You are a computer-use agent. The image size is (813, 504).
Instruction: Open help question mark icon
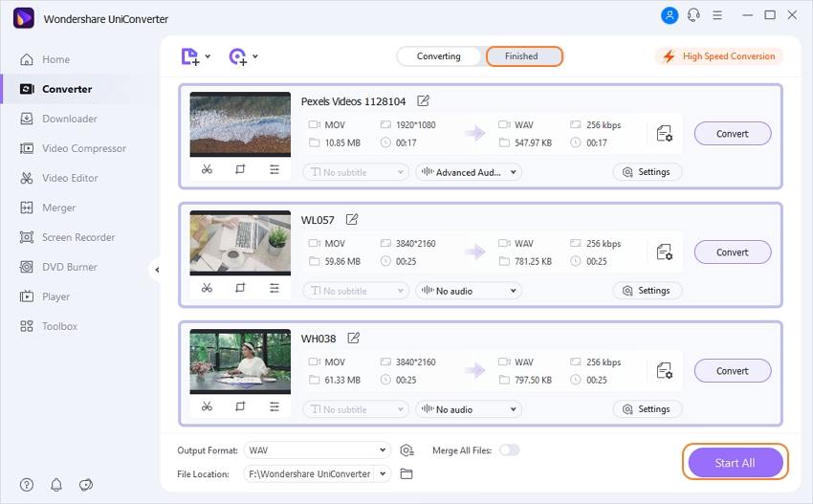point(27,485)
